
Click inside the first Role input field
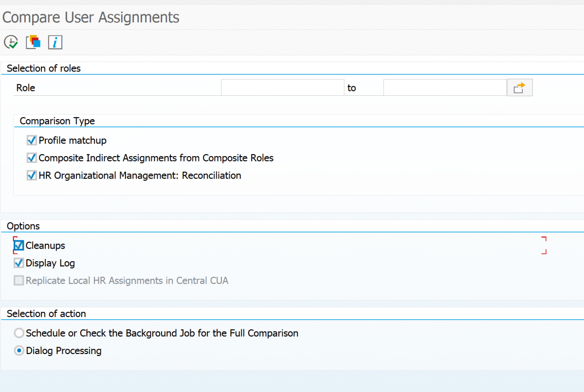pyautogui.click(x=282, y=87)
